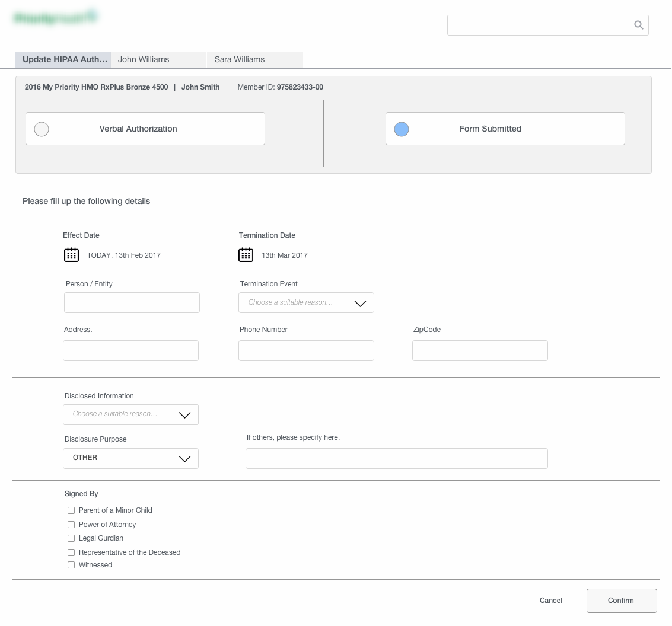Select the Verbal Authorization radio button
672x626 pixels.
pos(42,129)
